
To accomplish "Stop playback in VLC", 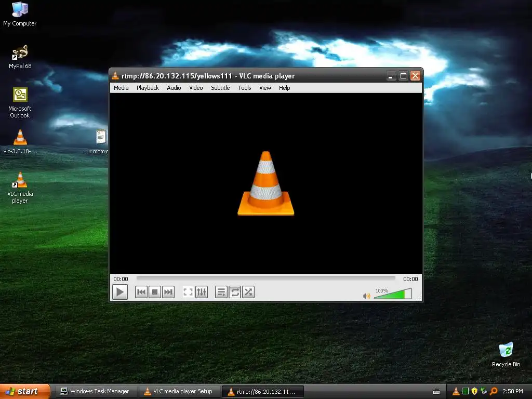I will 155,292.
